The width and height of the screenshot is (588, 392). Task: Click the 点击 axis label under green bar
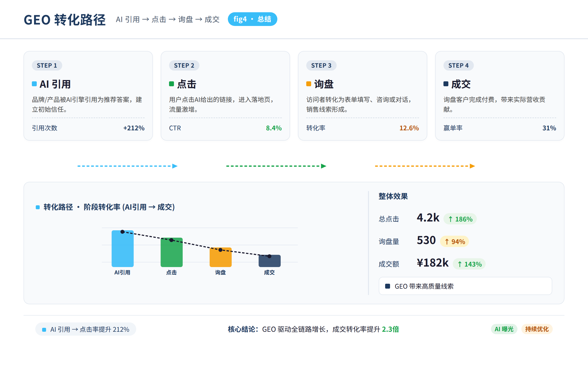click(171, 272)
